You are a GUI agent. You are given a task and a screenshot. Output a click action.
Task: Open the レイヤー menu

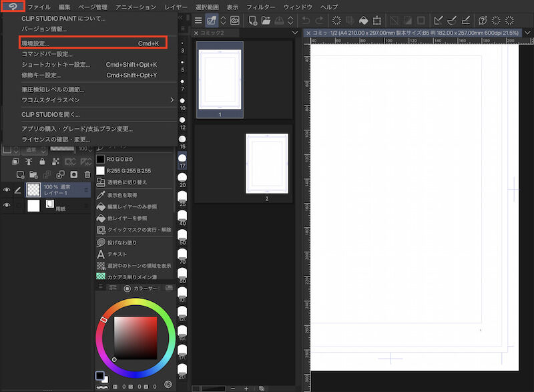(176, 7)
